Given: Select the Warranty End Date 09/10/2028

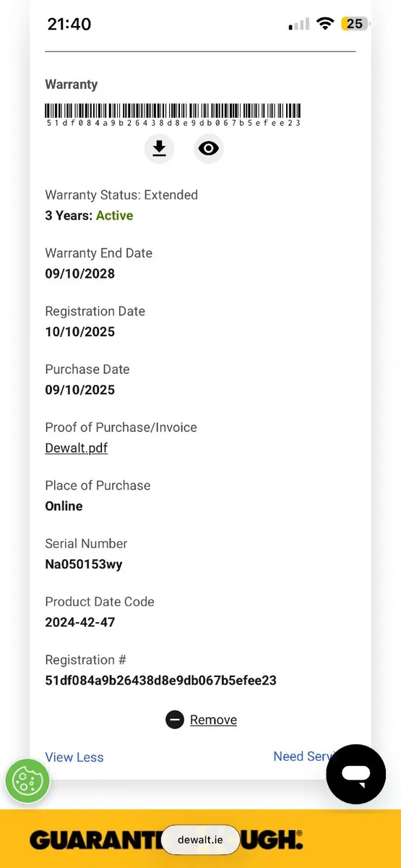Looking at the screenshot, I should click(79, 273).
